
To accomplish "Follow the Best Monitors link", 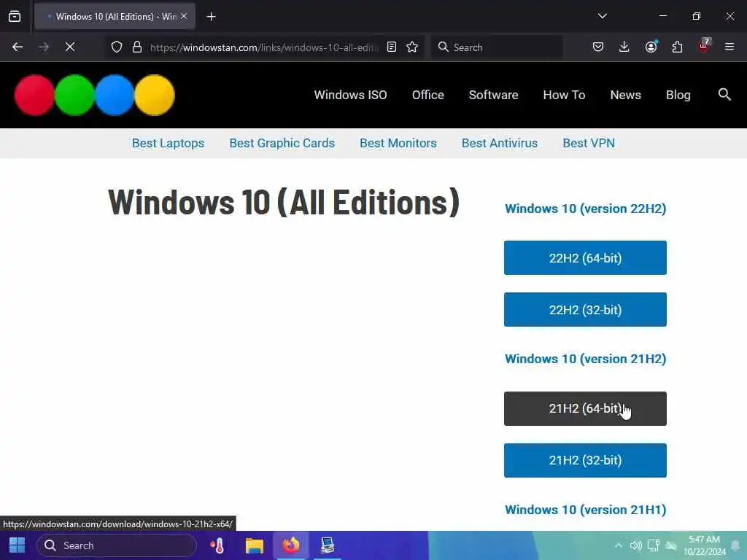I will [398, 143].
